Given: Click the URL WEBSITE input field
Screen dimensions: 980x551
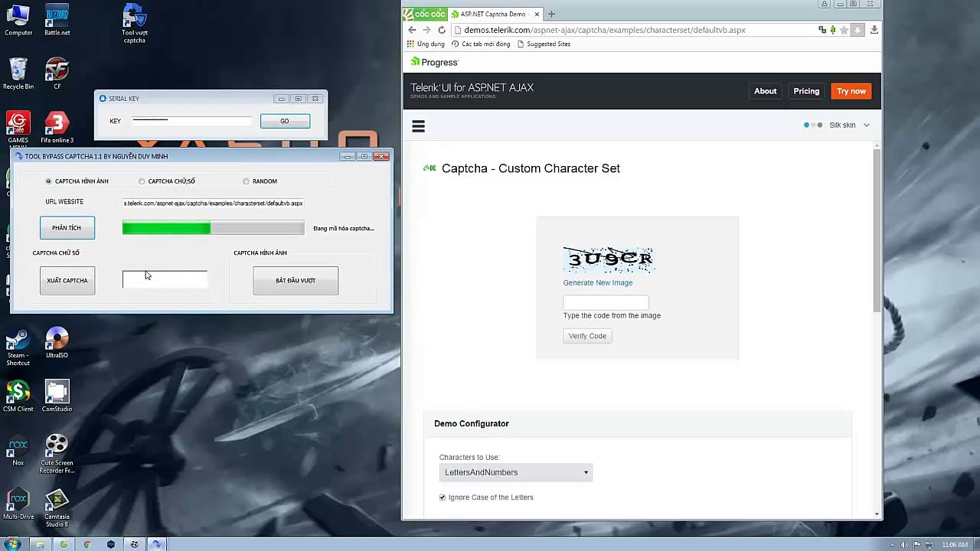Looking at the screenshot, I should 214,204.
